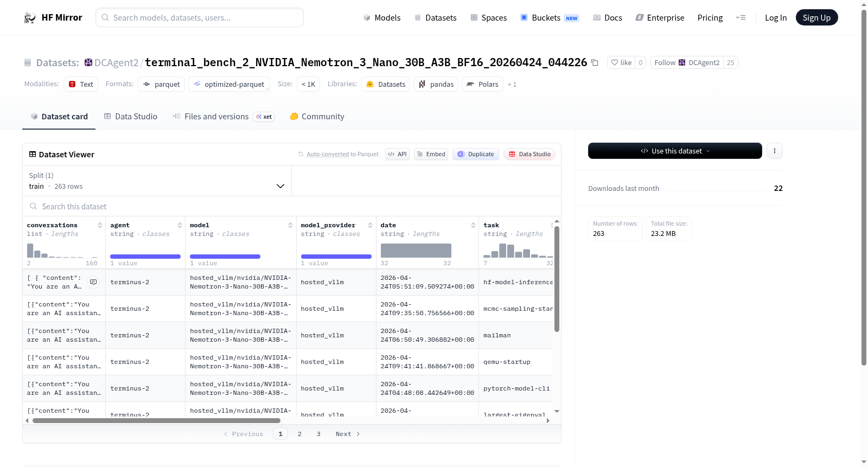This screenshot has width=868, height=467.
Task: Click the HF Mirror logo
Action: pyautogui.click(x=53, y=17)
